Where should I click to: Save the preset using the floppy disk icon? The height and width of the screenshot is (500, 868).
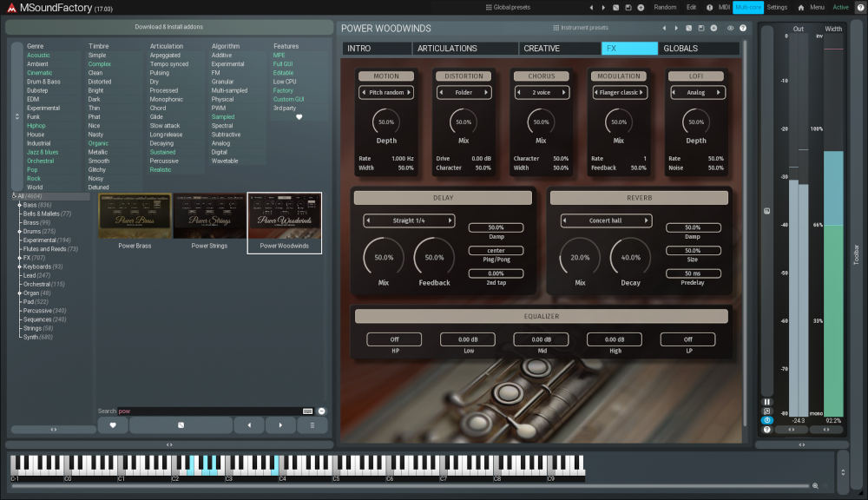[627, 7]
